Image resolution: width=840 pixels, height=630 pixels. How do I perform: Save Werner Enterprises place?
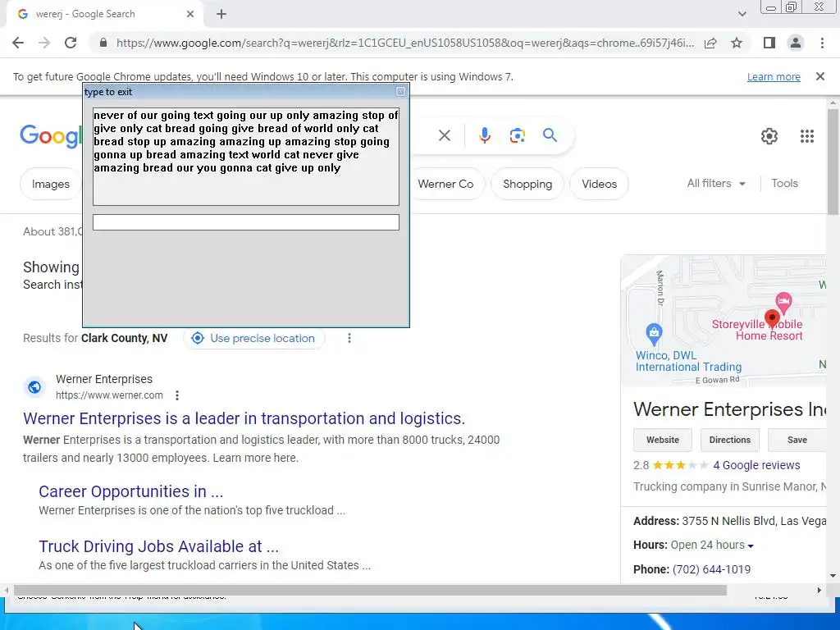click(797, 440)
